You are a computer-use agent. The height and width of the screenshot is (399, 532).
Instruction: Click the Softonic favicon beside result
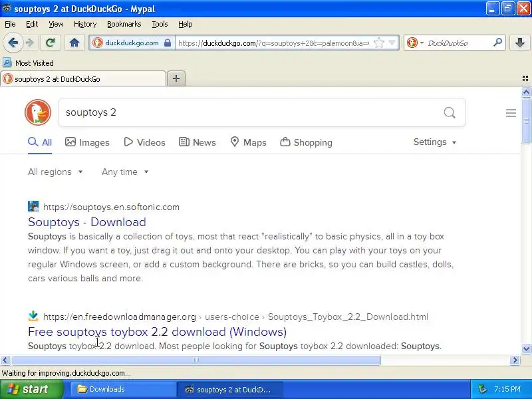33,206
